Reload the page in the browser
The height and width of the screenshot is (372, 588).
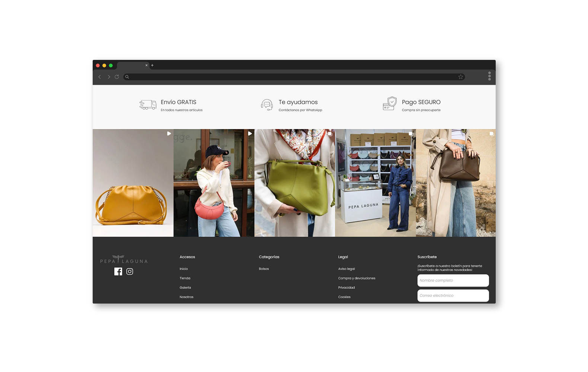click(x=117, y=77)
